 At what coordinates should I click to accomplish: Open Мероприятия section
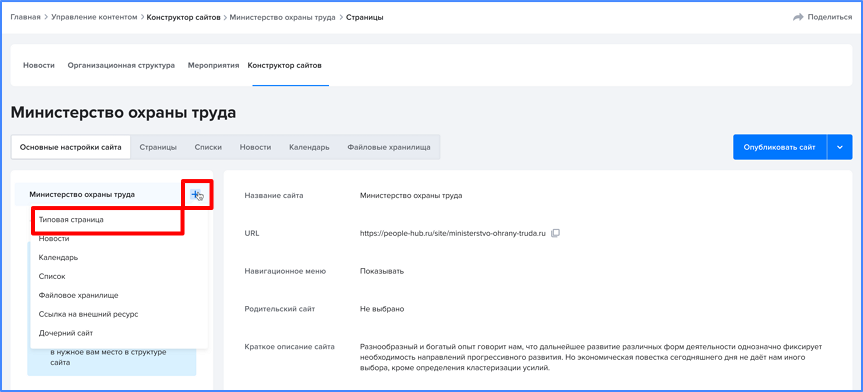[x=214, y=66]
